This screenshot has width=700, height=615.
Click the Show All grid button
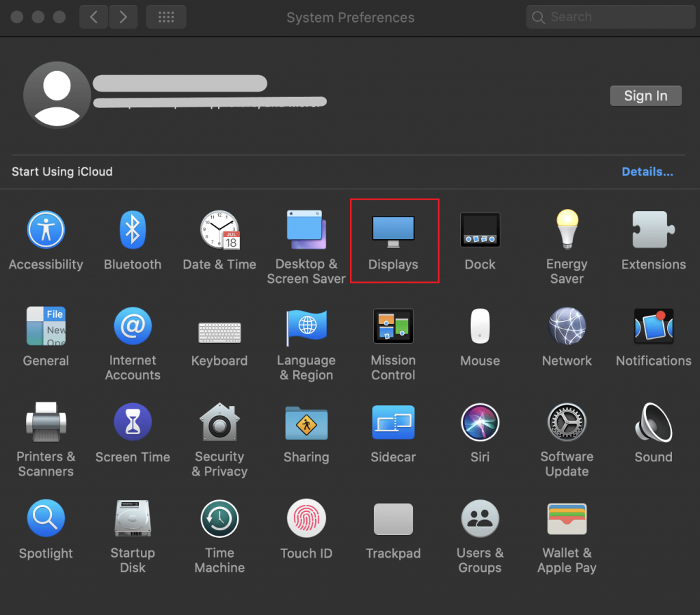pos(166,17)
